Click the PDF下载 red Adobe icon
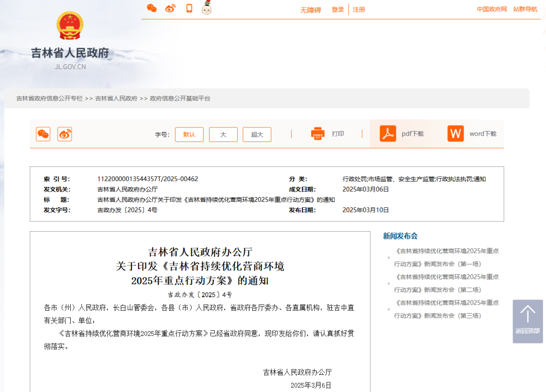Image resolution: width=546 pixels, height=392 pixels. coord(387,134)
